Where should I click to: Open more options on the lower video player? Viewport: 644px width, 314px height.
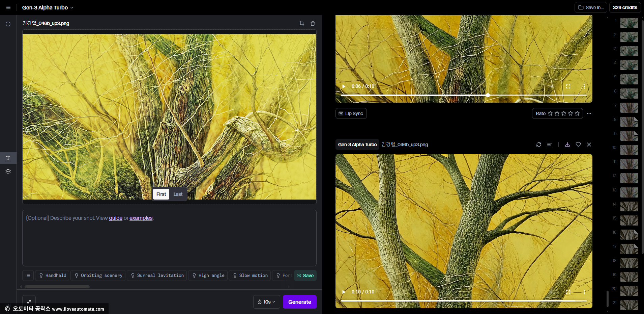pos(584,292)
